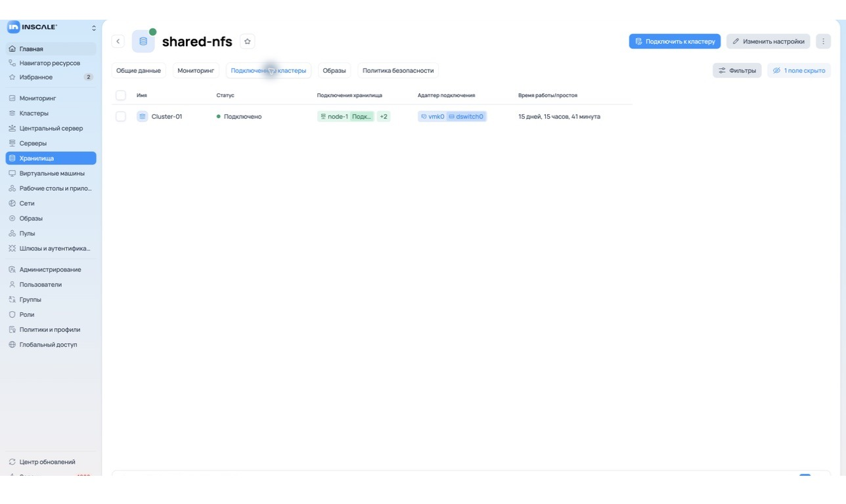The width and height of the screenshot is (846, 504).
Task: Open Шлюзы и аутентификация in the sidebar
Action: [x=51, y=248]
